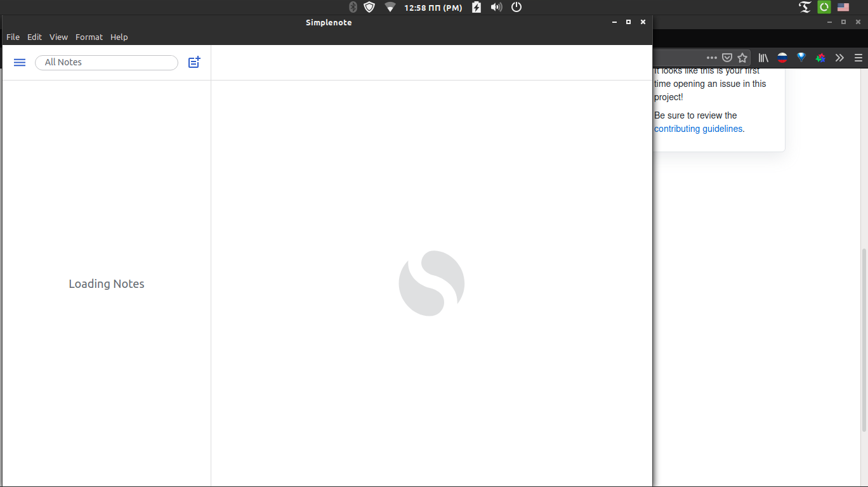Open the battery power indicator
This screenshot has width=868, height=487.
[x=477, y=7]
